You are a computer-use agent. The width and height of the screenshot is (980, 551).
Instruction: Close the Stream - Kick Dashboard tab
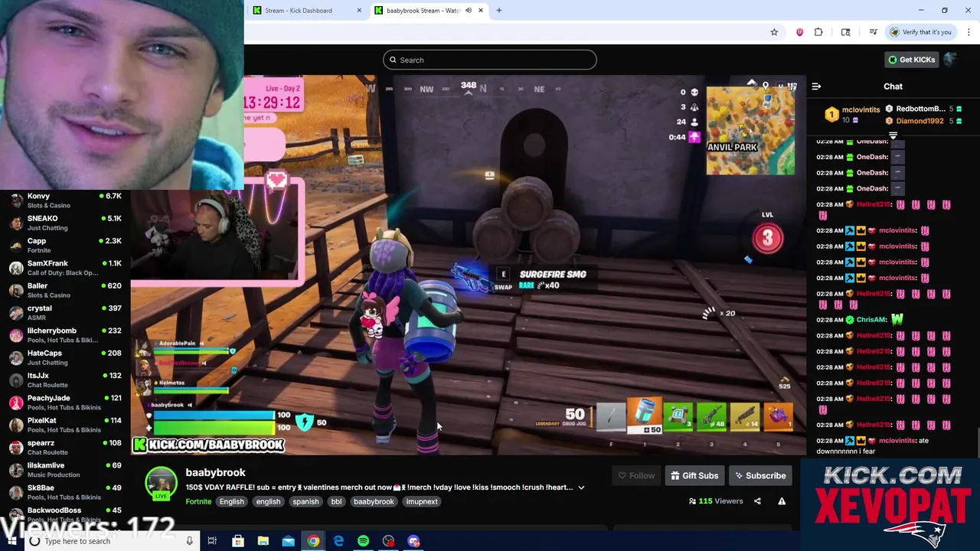(359, 11)
